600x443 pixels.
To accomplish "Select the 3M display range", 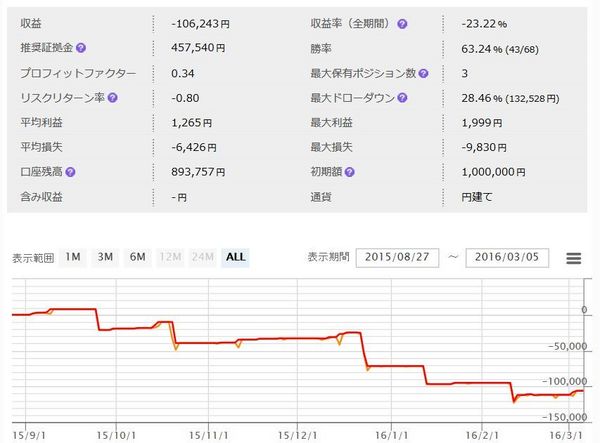I will pyautogui.click(x=105, y=257).
